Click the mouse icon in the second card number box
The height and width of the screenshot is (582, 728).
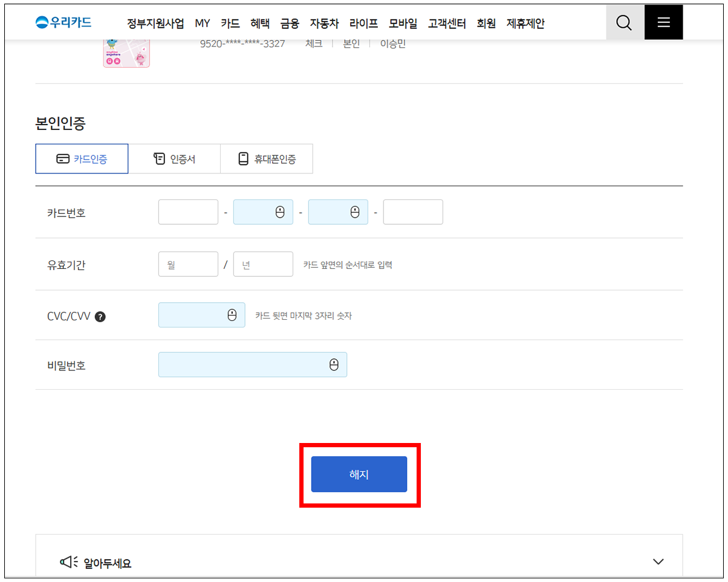pyautogui.click(x=279, y=212)
